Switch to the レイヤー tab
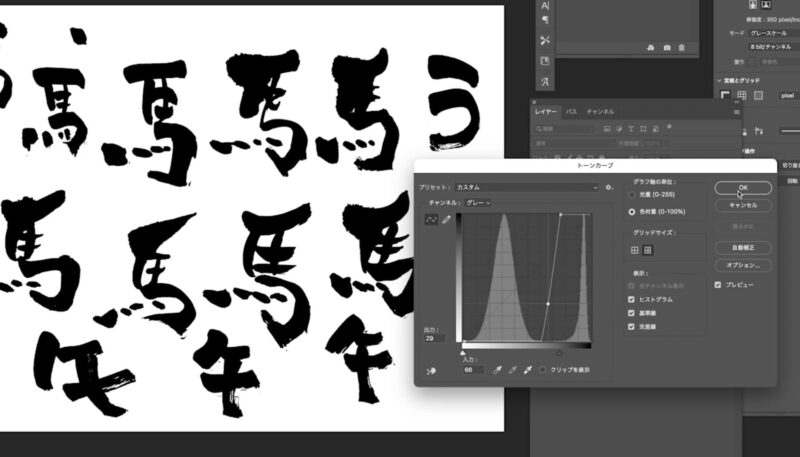The width and height of the screenshot is (800, 457). [545, 112]
